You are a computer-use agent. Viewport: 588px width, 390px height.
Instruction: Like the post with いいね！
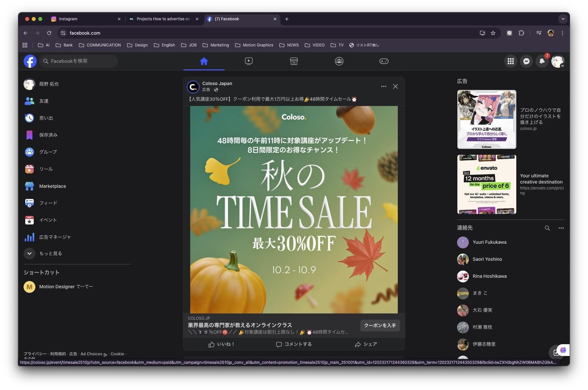pos(221,344)
